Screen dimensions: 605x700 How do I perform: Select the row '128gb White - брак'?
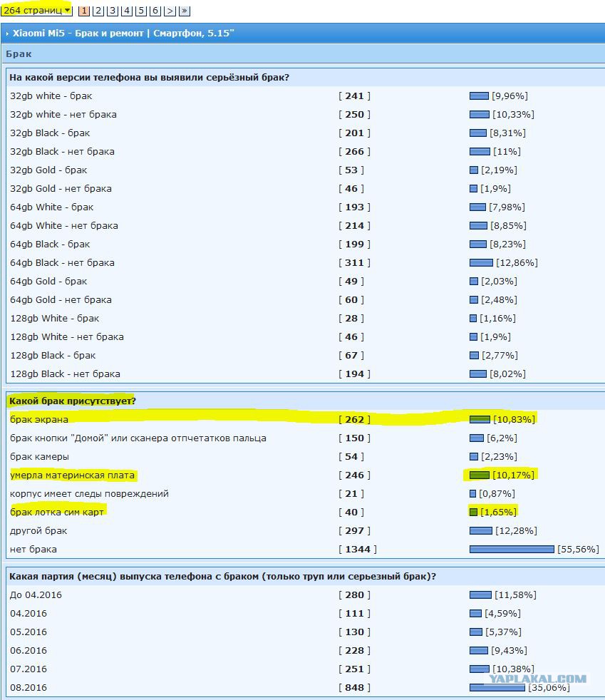coord(305,318)
